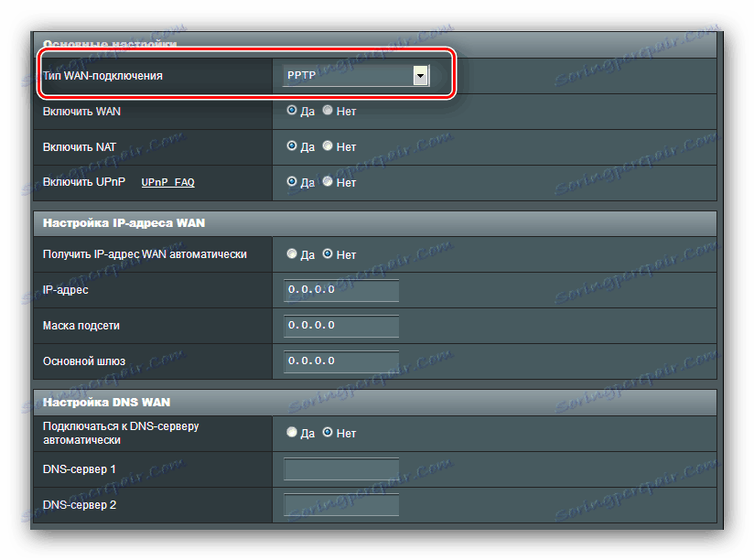Choose Да for automatic DNS server connection

(291, 432)
